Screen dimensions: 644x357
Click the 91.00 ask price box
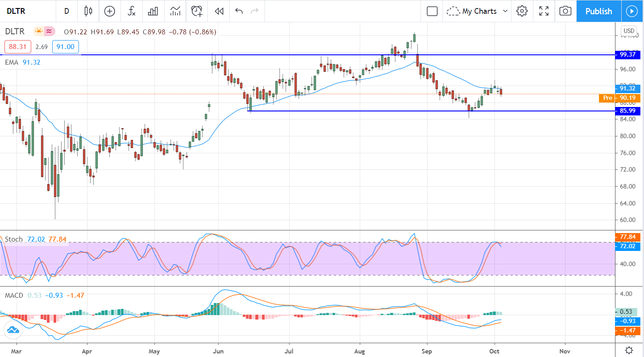[x=65, y=46]
